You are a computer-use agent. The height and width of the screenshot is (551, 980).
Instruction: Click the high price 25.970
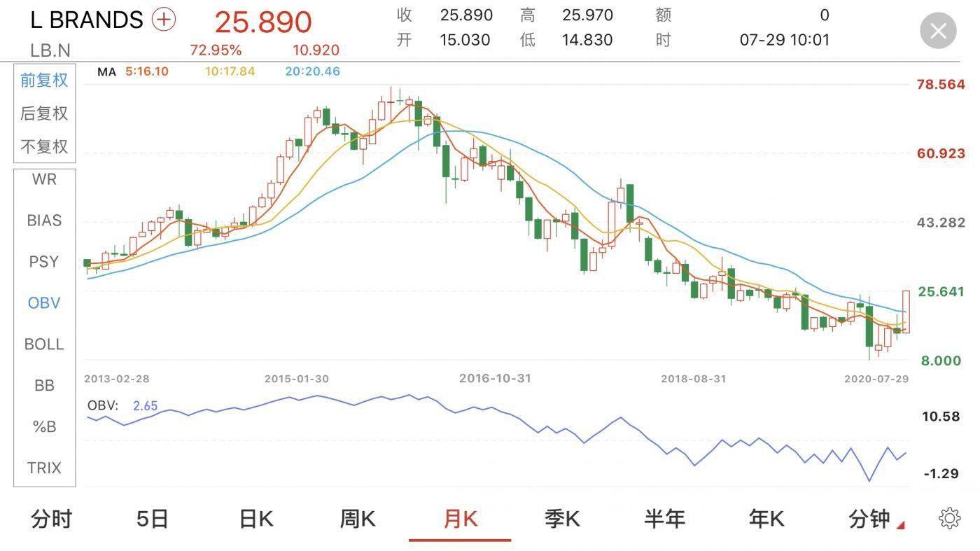coord(587,15)
